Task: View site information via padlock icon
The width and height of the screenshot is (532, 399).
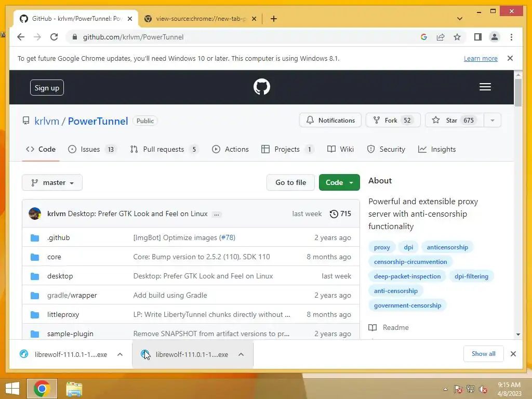Action: point(75,37)
